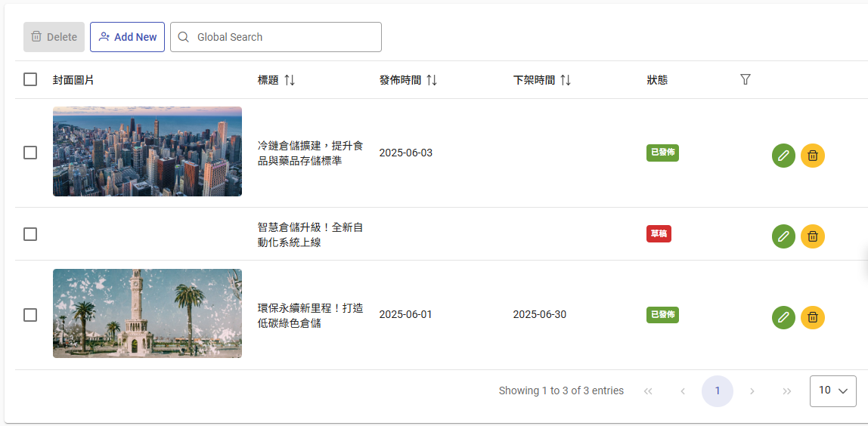Edit the 智慧倉儲升級 draft entry
Viewport: 868px width, 426px height.
click(783, 236)
